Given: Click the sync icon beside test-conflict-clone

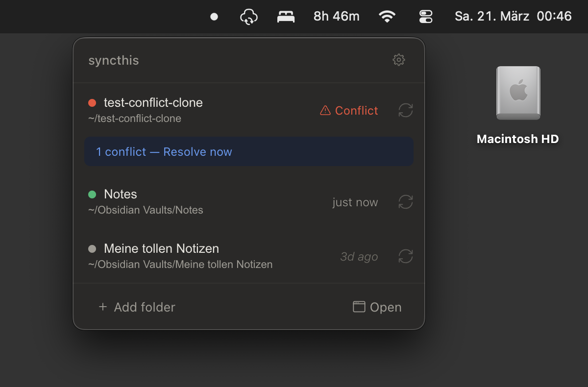Looking at the screenshot, I should 405,110.
